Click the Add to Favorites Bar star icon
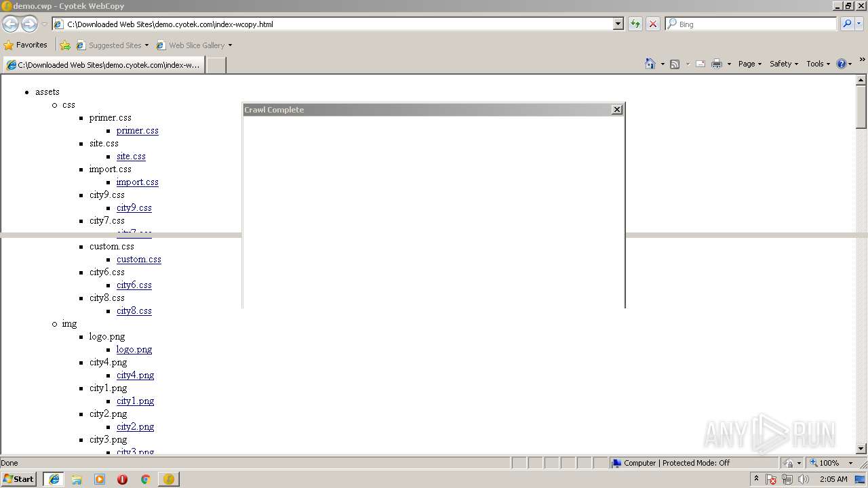The height and width of the screenshot is (488, 868). coord(65,45)
